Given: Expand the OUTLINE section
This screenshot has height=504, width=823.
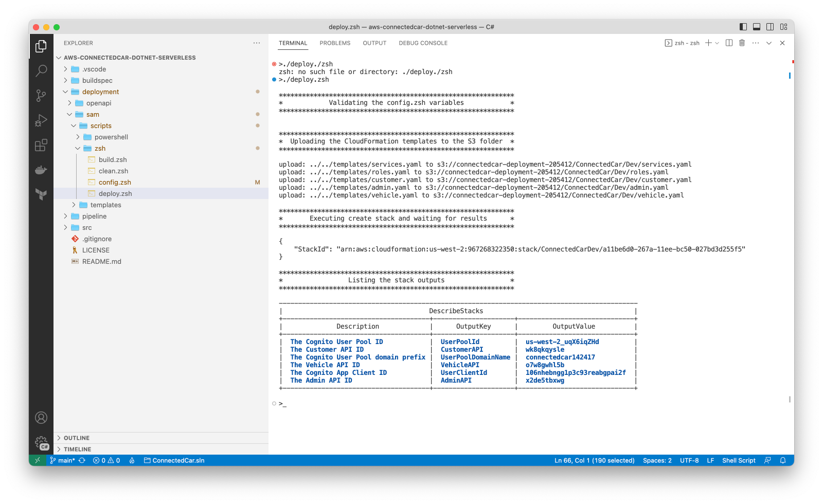Looking at the screenshot, I should pyautogui.click(x=161, y=438).
